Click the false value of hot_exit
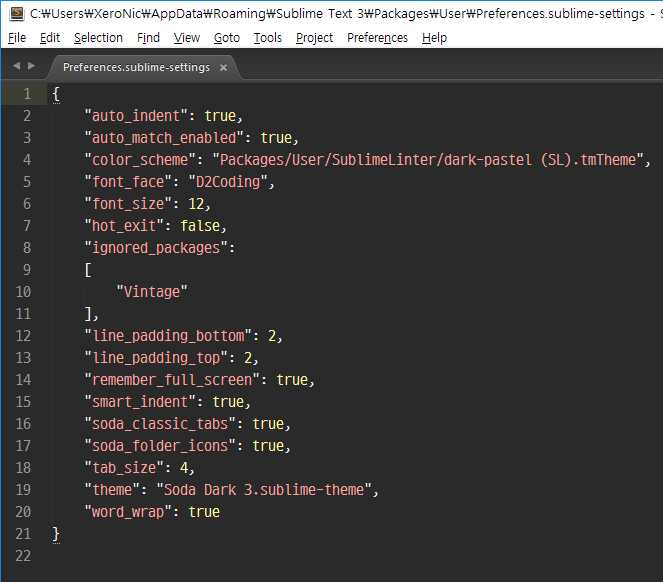The height and width of the screenshot is (582, 663). [200, 226]
